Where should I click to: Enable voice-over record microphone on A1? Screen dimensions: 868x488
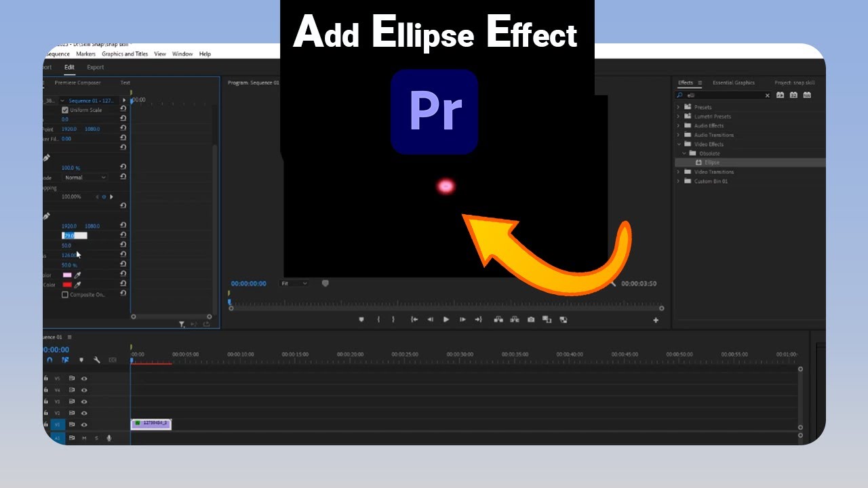(108, 438)
